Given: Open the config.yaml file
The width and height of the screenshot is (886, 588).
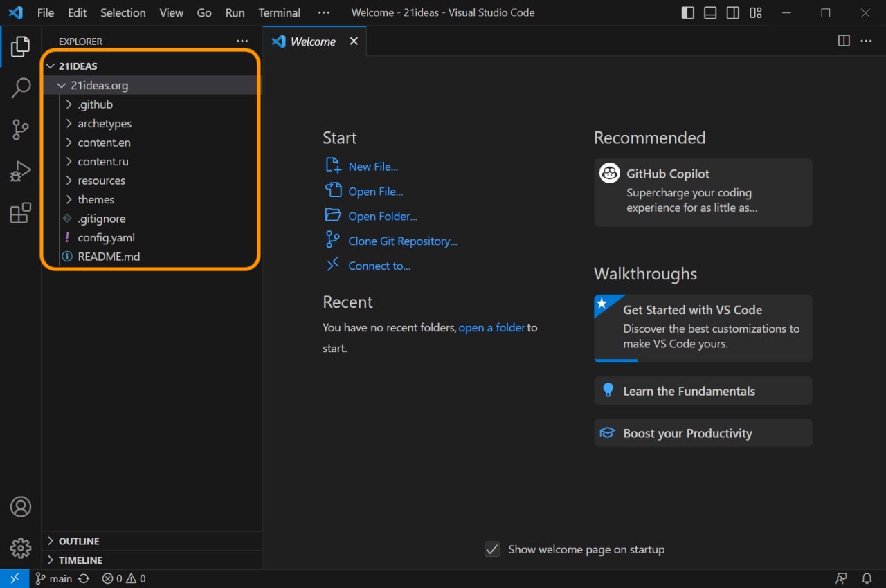Looking at the screenshot, I should [106, 237].
